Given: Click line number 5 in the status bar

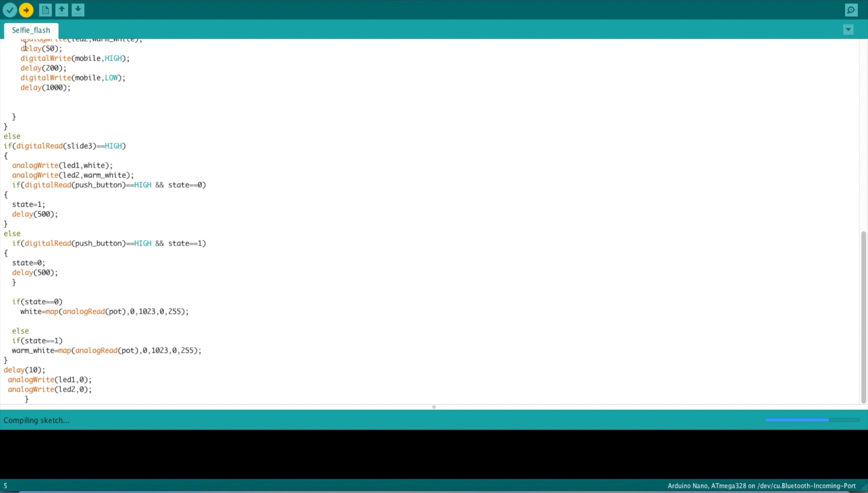Looking at the screenshot, I should tap(5, 486).
